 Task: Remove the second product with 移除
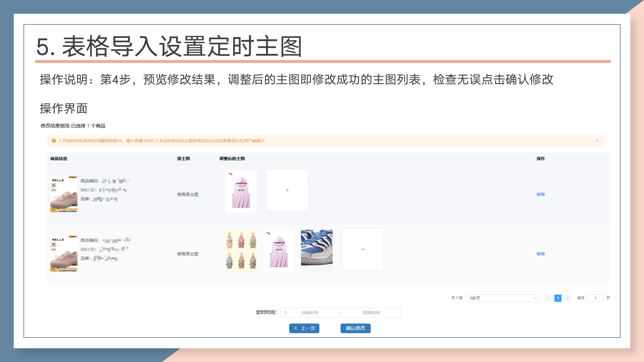click(540, 254)
